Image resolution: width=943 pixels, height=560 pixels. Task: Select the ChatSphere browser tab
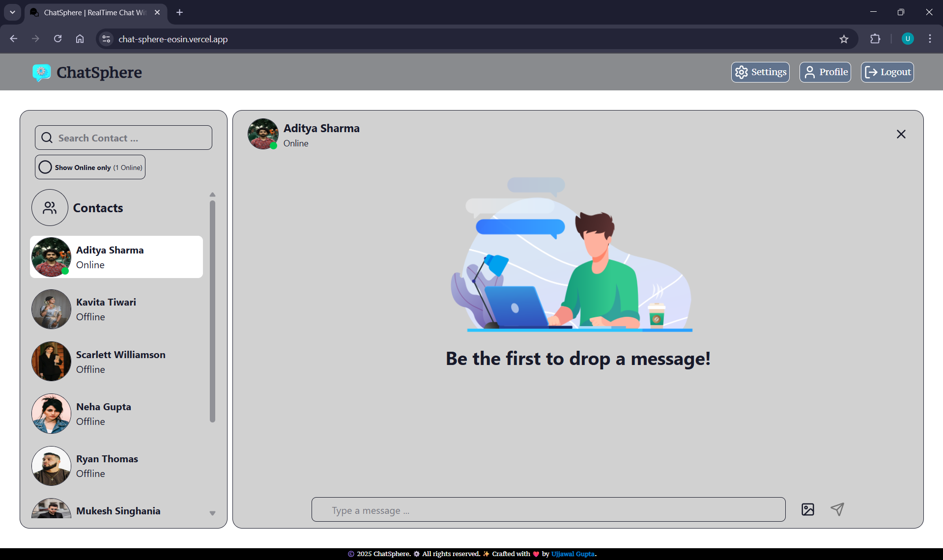[95, 12]
